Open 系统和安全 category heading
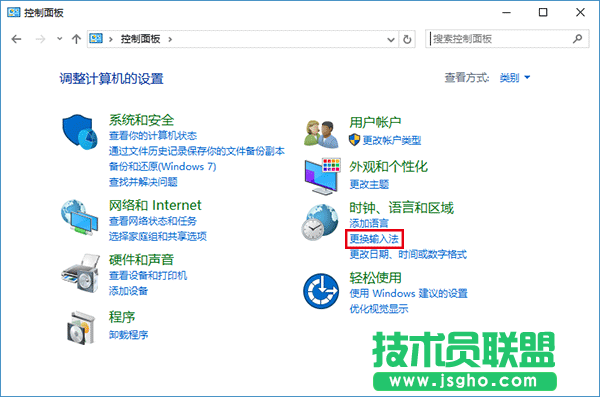 (x=141, y=120)
